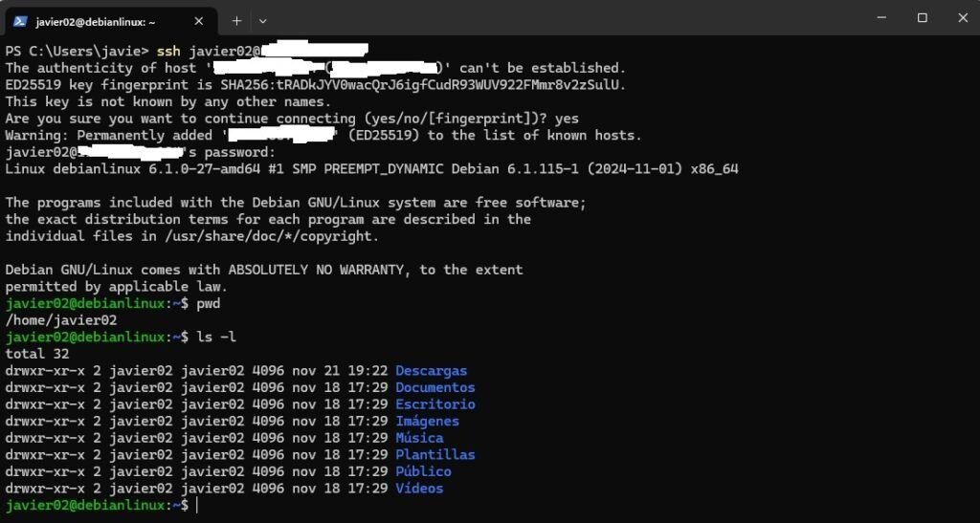Click the /home/javier02 output line

61,320
